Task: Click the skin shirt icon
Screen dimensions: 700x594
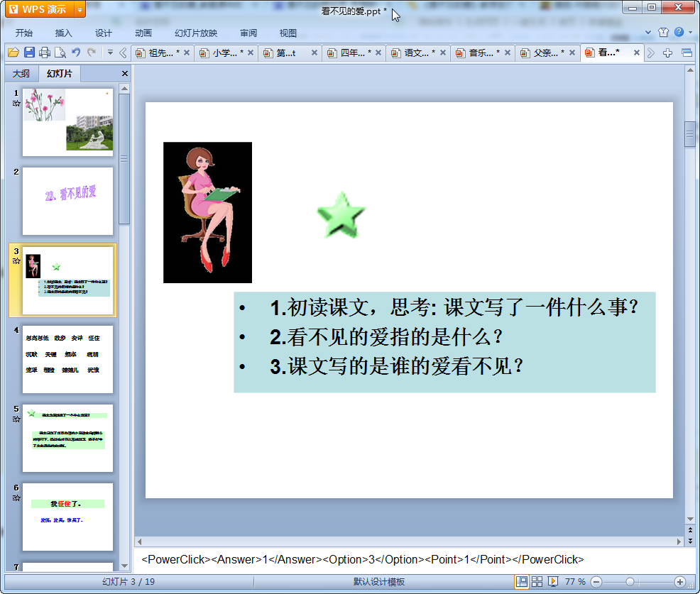Action: pyautogui.click(x=663, y=32)
